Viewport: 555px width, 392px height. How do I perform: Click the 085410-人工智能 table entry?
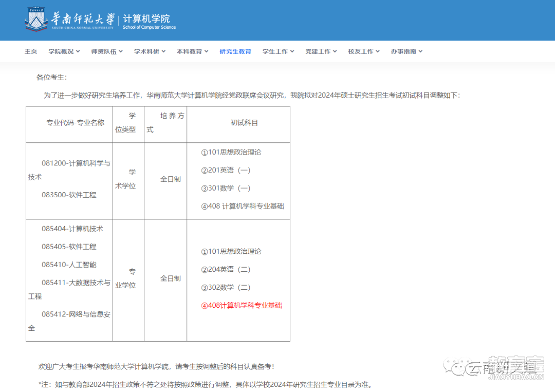point(69,265)
